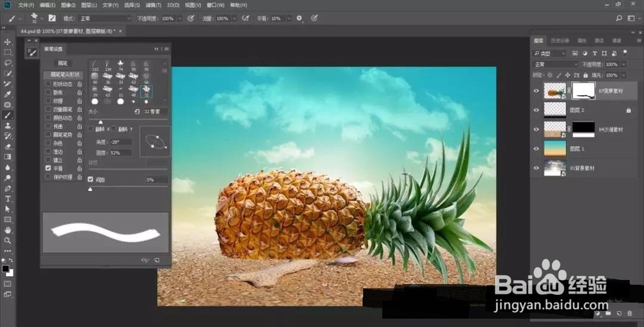
Task: Open smoothing options gear icon
Action: click(x=299, y=18)
